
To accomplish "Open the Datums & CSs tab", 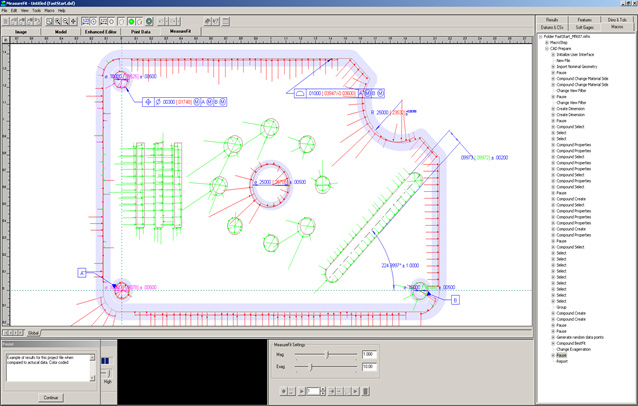I will coord(552,27).
